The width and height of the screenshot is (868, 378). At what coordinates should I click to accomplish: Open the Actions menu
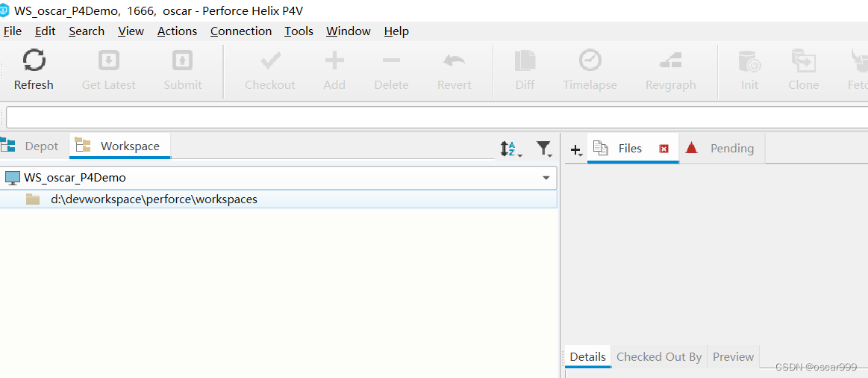(177, 31)
